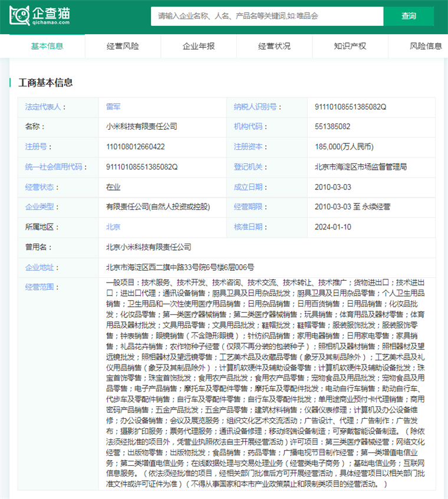Select the organization code 551385082
This screenshot has width=448, height=499.
pyautogui.click(x=332, y=127)
